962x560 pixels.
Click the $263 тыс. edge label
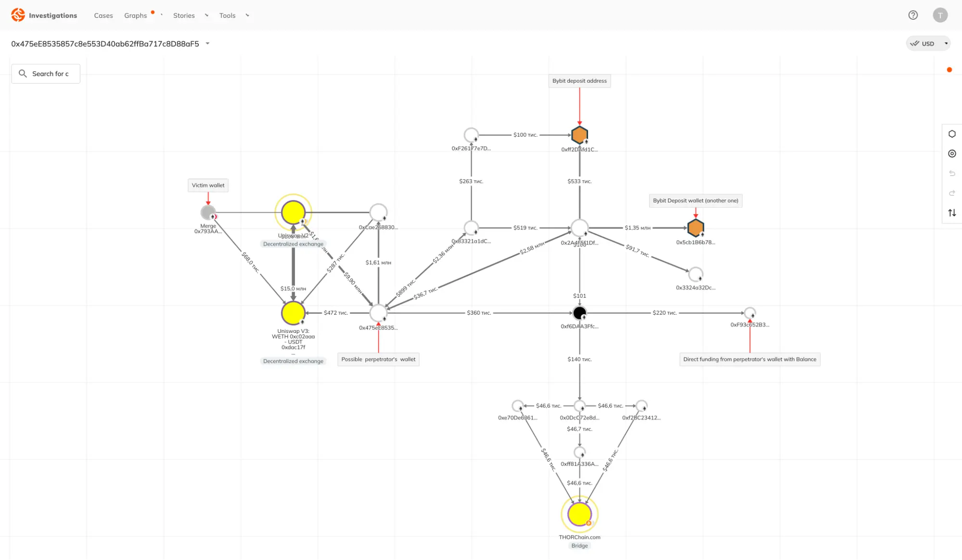[471, 181]
